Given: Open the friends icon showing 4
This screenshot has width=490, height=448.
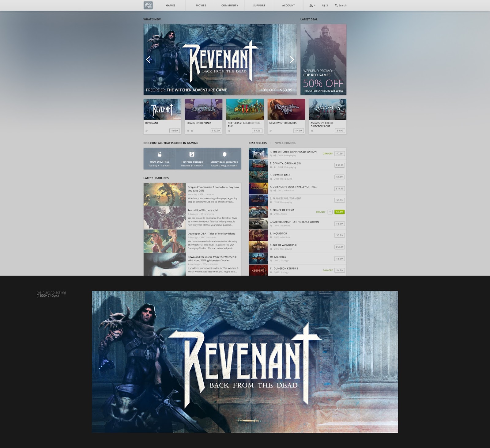Looking at the screenshot, I should tap(312, 6).
